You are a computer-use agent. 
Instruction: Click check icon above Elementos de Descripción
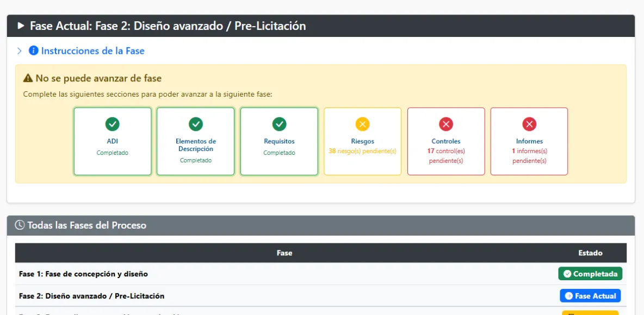pyautogui.click(x=196, y=124)
